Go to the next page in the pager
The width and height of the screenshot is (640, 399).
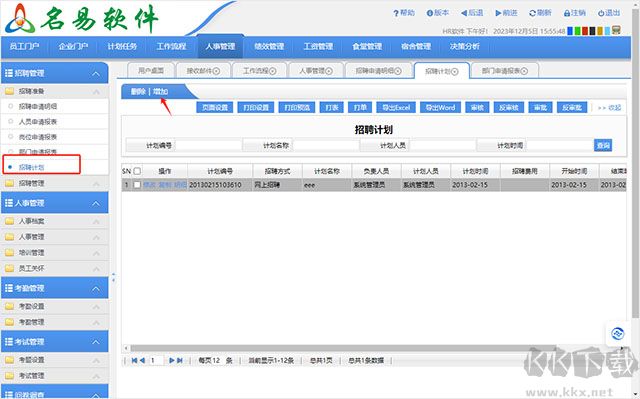[x=172, y=360]
